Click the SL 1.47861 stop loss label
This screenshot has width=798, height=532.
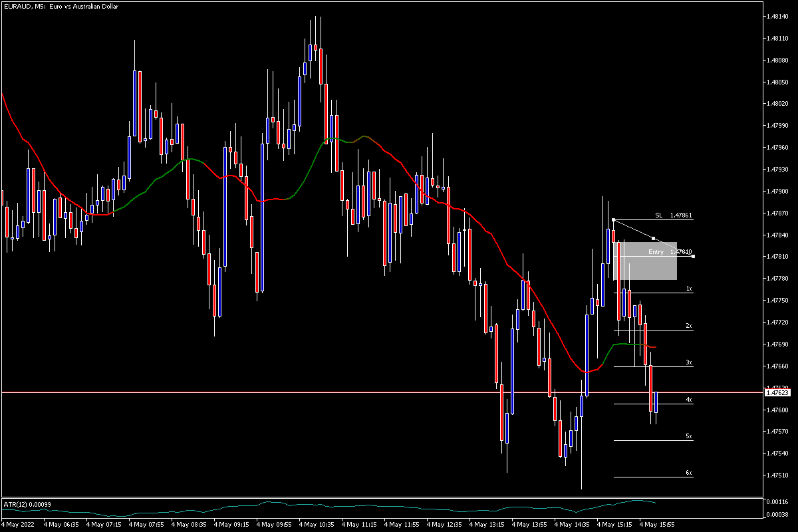pos(674,215)
